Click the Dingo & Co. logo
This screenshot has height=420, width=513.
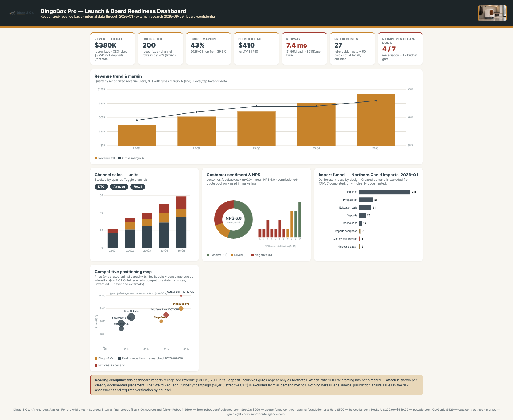click(22, 13)
